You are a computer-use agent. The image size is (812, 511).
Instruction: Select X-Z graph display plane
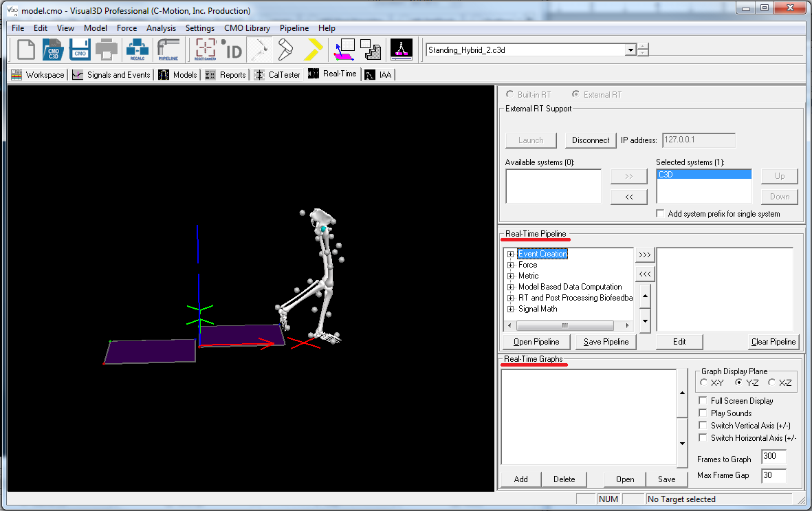[x=771, y=382]
